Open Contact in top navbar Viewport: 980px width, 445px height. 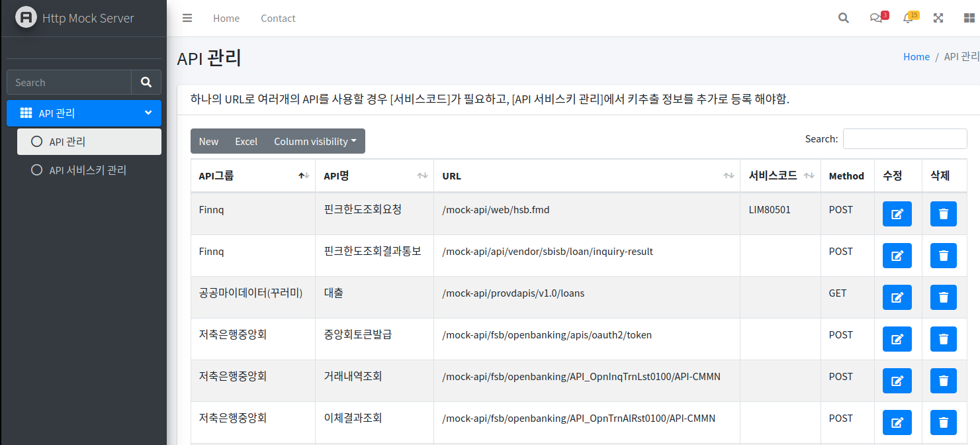(x=278, y=18)
